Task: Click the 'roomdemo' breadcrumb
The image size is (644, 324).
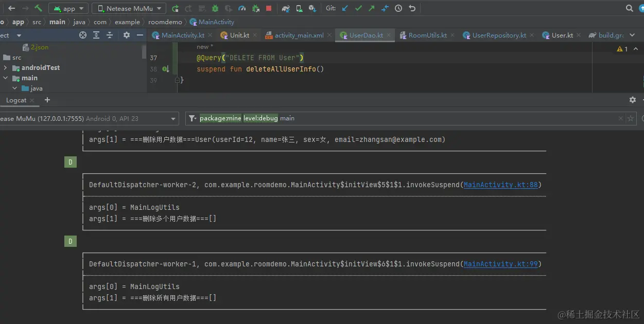Action: click(x=165, y=22)
